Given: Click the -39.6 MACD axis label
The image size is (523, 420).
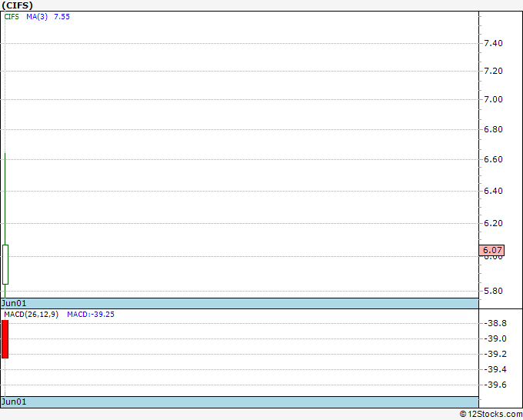Looking at the screenshot, I should (495, 385).
